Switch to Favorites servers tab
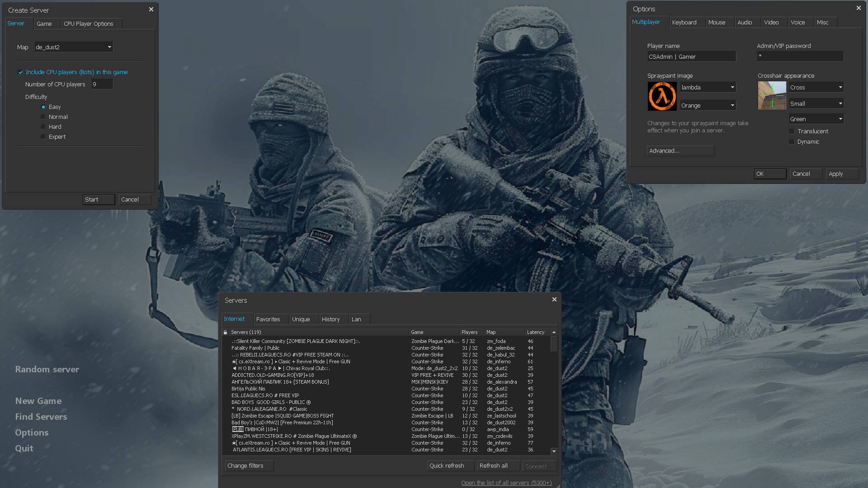 [x=272, y=319]
